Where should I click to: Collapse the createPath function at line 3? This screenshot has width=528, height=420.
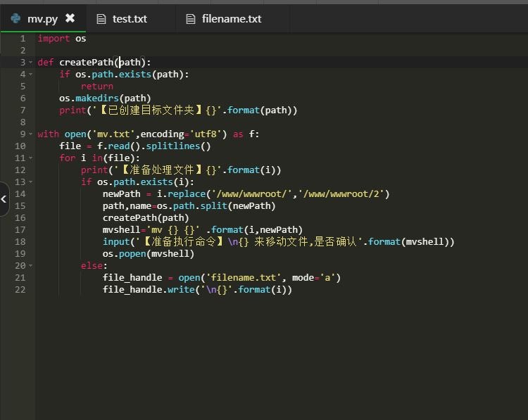click(x=30, y=63)
